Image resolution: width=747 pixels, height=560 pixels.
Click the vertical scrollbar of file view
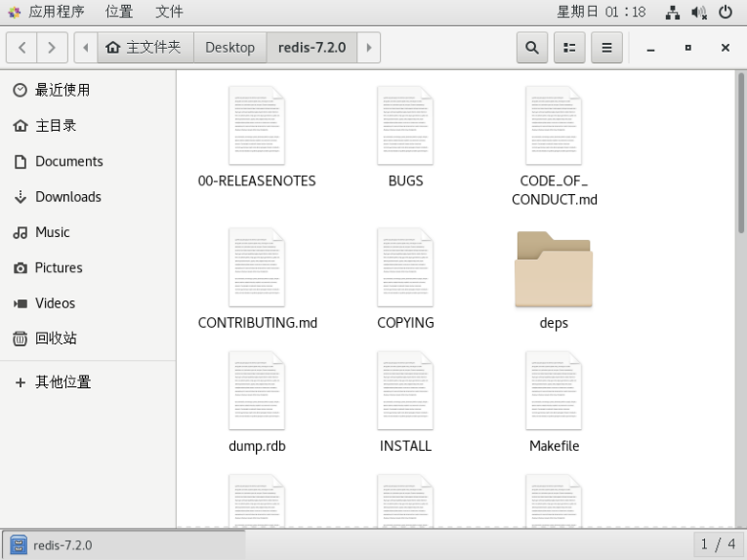(741, 152)
